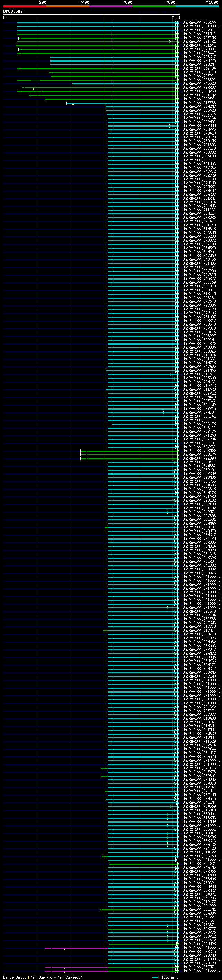Select hit label UniRef100_Q6NFB1
This screenshot has height=980, width=222.
pos(199,527)
